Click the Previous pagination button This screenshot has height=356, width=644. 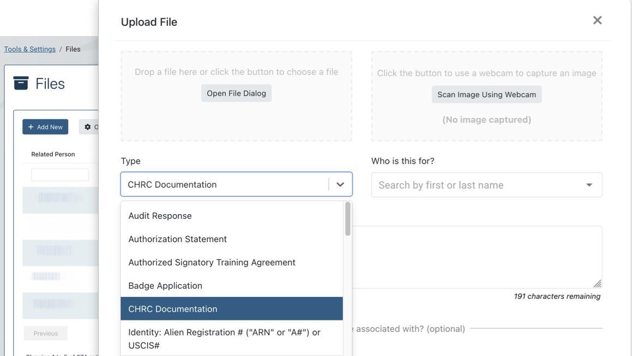click(46, 333)
